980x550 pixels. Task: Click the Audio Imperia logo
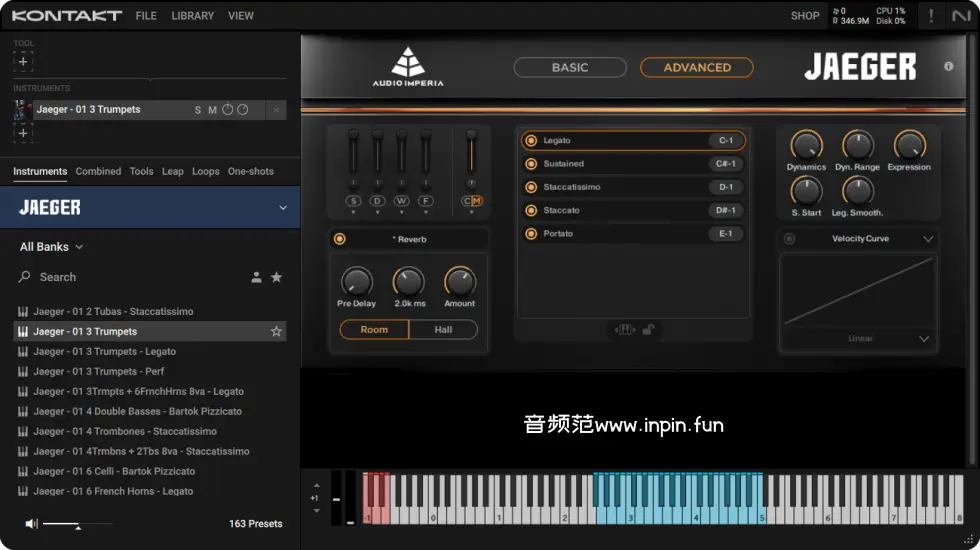click(x=408, y=66)
